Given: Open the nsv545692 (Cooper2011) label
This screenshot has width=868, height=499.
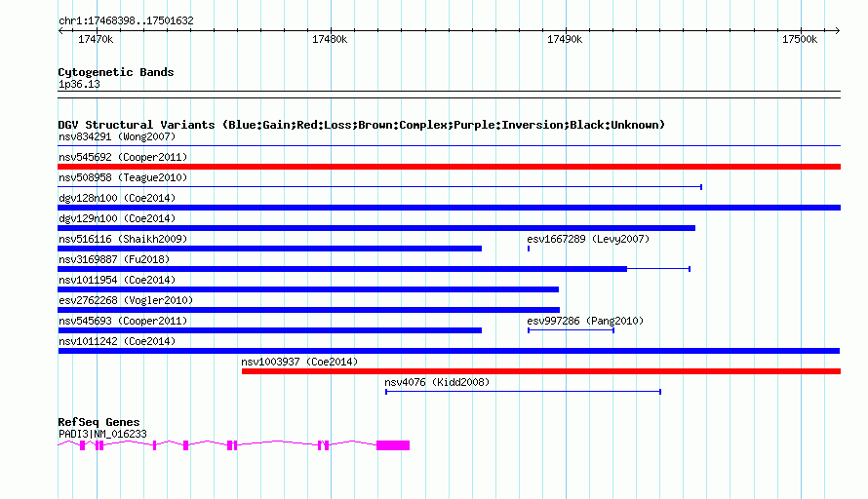Looking at the screenshot, I should (x=123, y=157).
